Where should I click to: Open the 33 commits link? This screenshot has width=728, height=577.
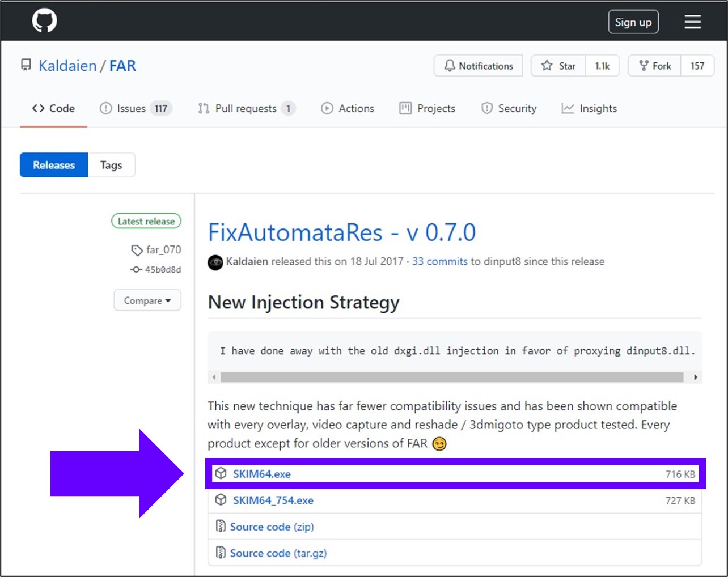coord(440,262)
